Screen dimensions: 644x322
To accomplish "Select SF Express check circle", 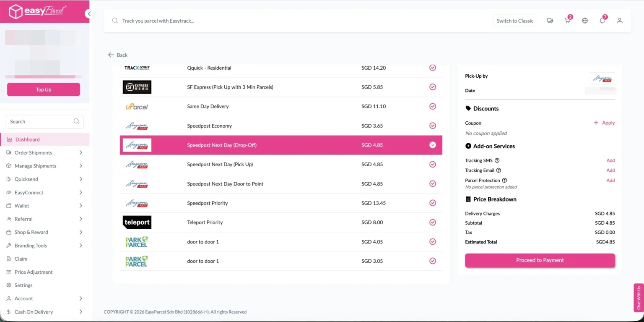I will [x=433, y=87].
